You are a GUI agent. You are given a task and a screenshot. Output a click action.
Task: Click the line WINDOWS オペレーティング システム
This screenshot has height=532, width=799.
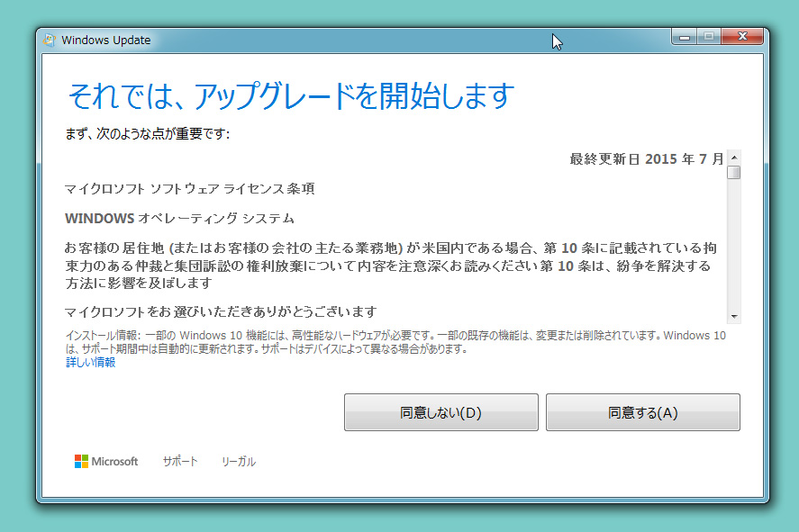[179, 219]
